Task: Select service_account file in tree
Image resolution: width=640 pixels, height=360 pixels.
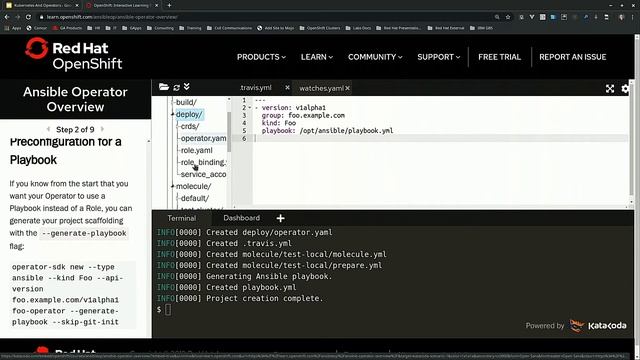Action: [203, 174]
